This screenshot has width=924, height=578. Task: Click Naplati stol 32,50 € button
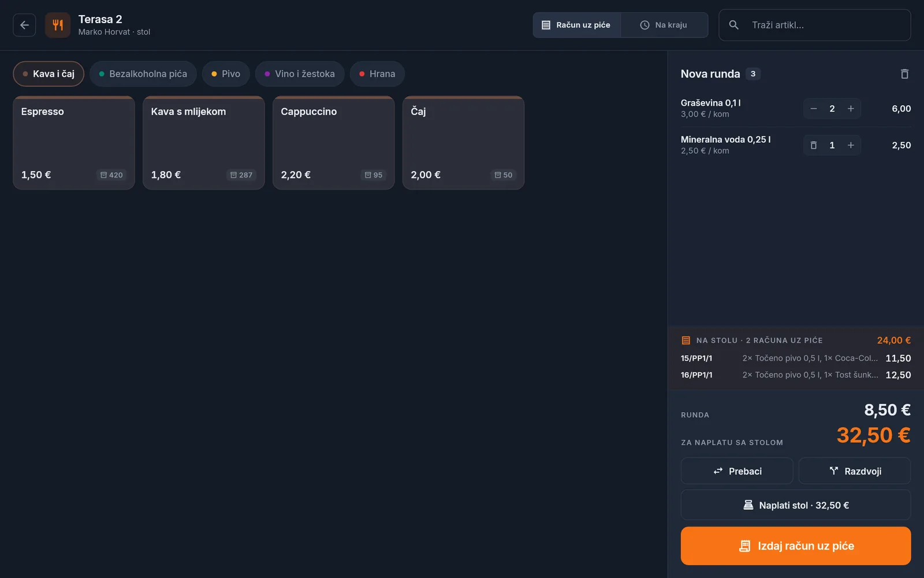click(796, 505)
